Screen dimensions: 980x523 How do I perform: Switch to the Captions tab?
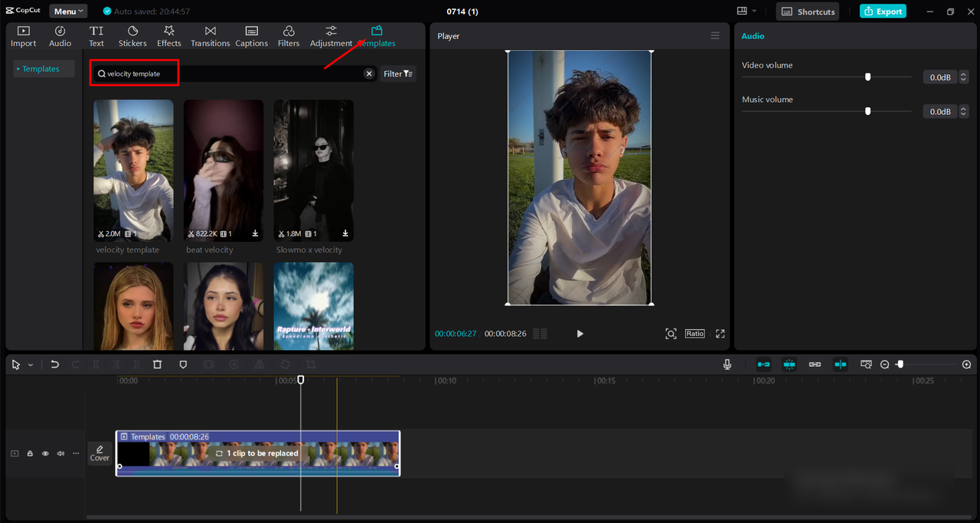click(x=251, y=36)
